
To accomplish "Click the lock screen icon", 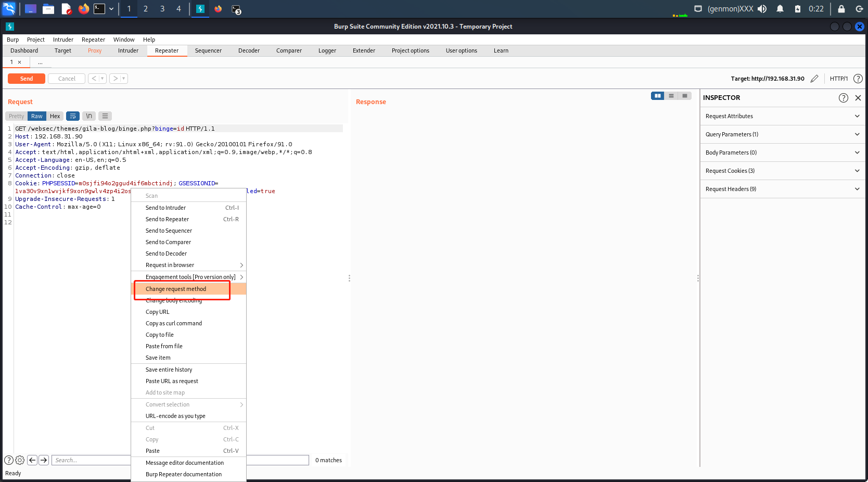I will click(841, 9).
